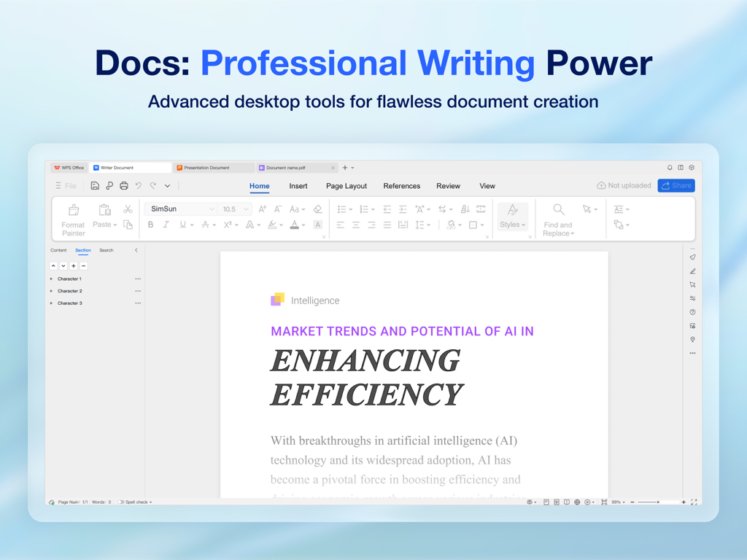Screen dimensions: 747x560
Task: Open the font family dropdown showing SimSun
Action: tap(179, 209)
